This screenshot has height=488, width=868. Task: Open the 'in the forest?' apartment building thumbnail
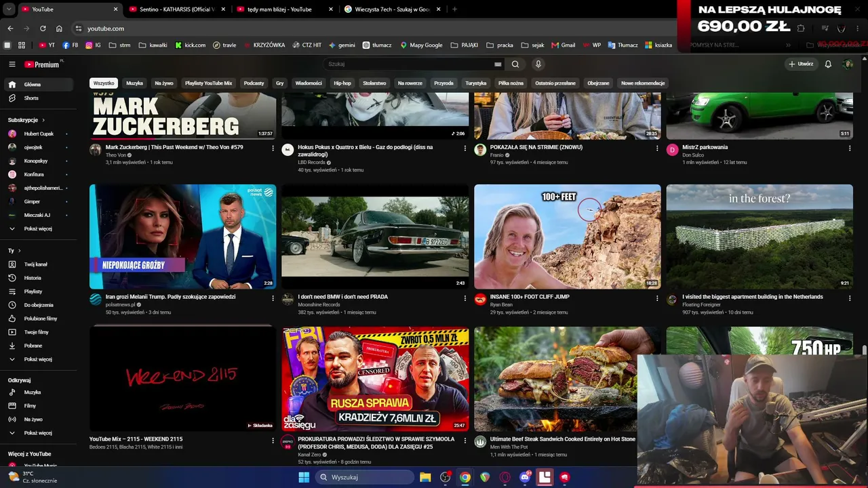click(x=759, y=237)
